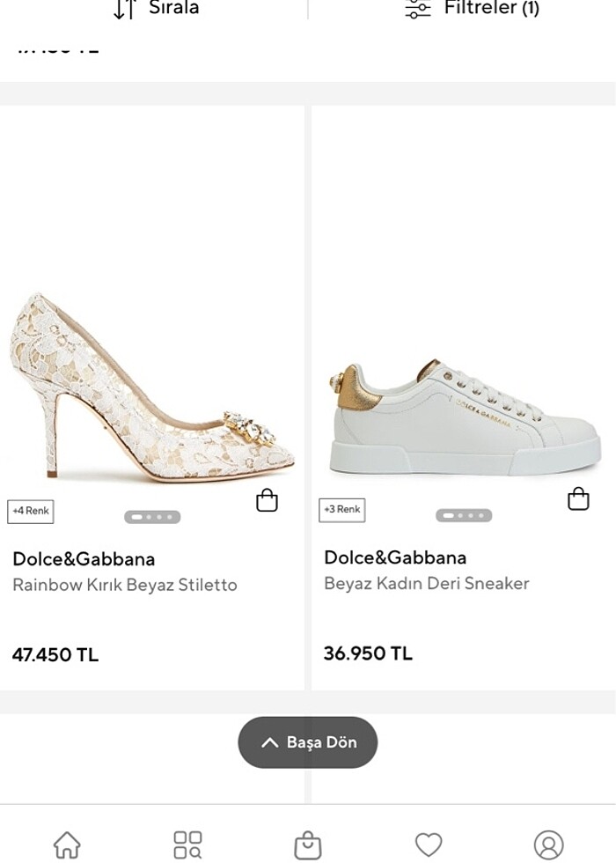This screenshot has height=863, width=616.
Task: Open the 47.450 TL priced product
Action: click(x=55, y=655)
